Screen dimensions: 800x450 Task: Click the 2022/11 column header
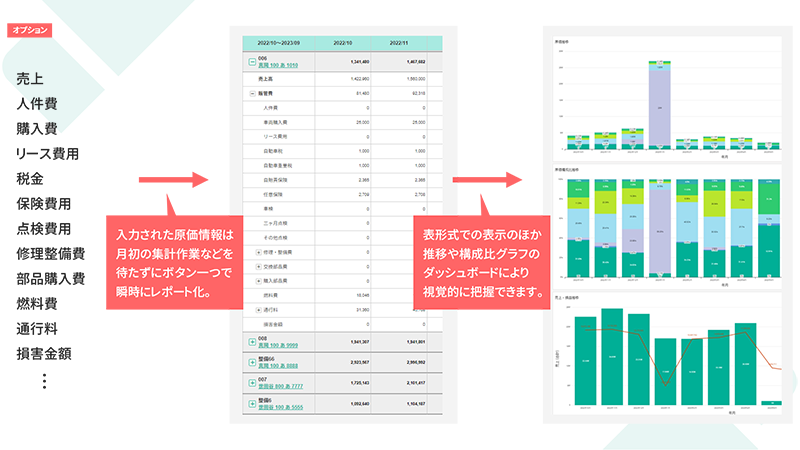[x=399, y=44]
